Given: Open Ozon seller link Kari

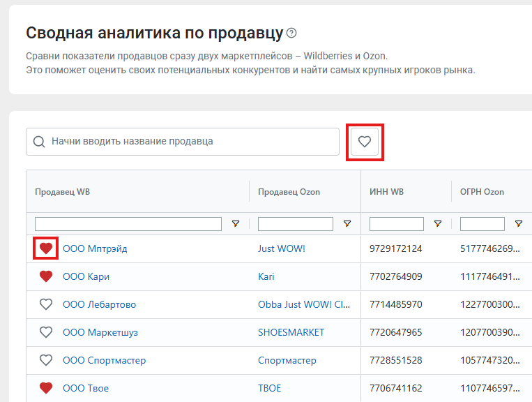Looking at the screenshot, I should pyautogui.click(x=266, y=276).
